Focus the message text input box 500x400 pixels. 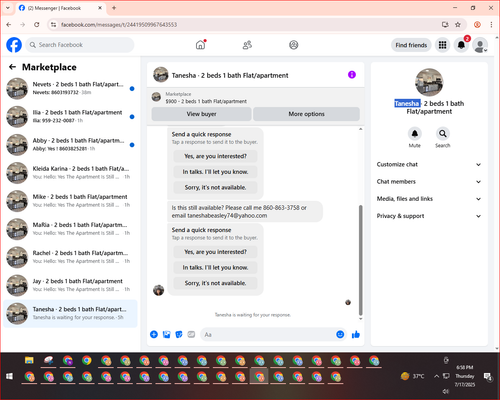[x=268, y=334]
